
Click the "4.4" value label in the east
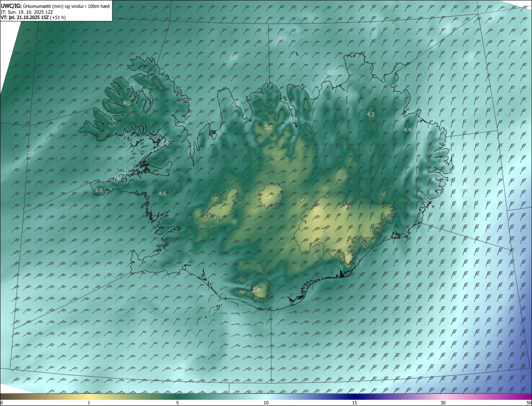pos(407,130)
